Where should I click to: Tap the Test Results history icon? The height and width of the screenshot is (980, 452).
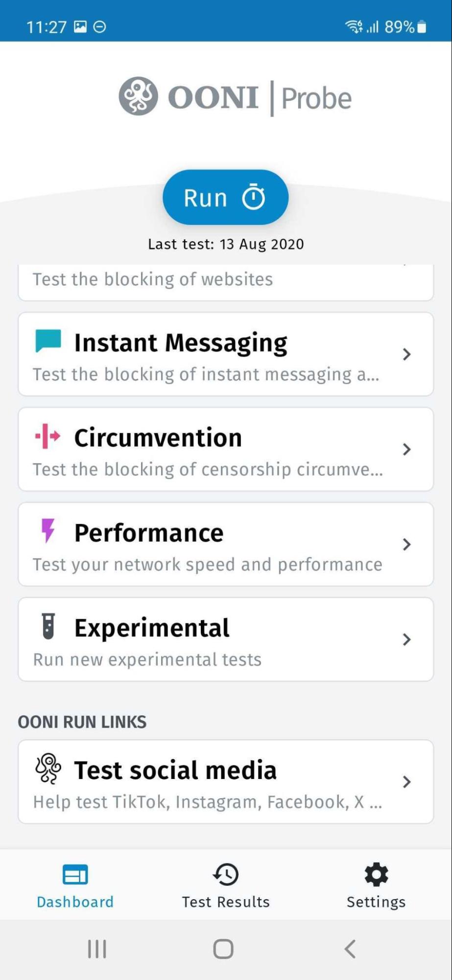coord(226,875)
